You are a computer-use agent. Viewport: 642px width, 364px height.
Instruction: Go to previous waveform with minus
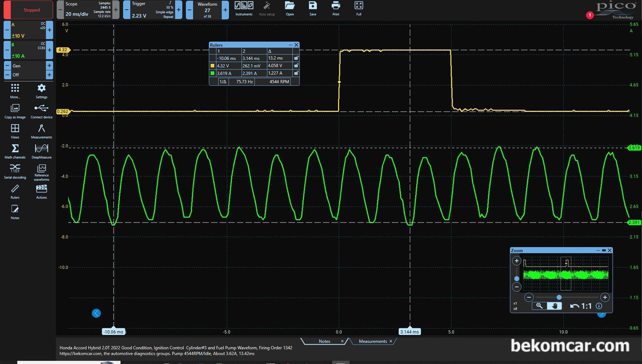tap(190, 10)
